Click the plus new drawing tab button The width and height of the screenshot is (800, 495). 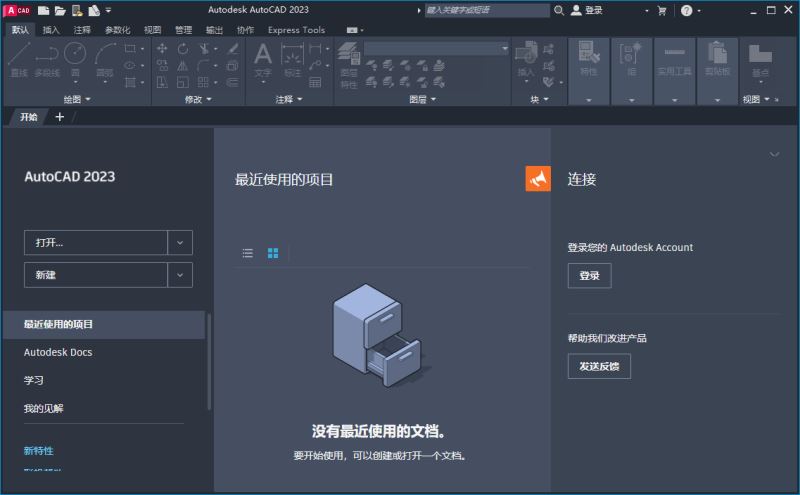(60, 117)
